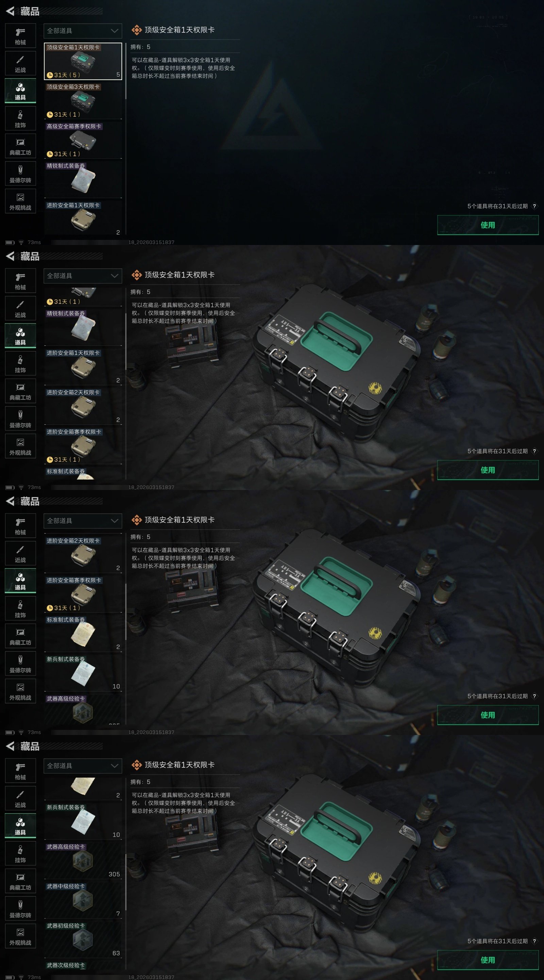Go back with arrow beside 藏品 above 顶级安全箱3天权限卡

[10, 12]
